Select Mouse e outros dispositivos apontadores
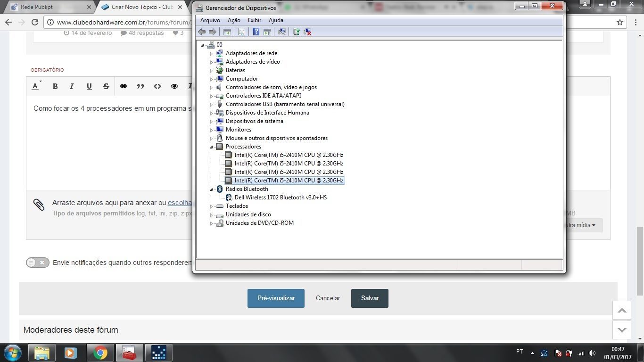 pyautogui.click(x=277, y=138)
